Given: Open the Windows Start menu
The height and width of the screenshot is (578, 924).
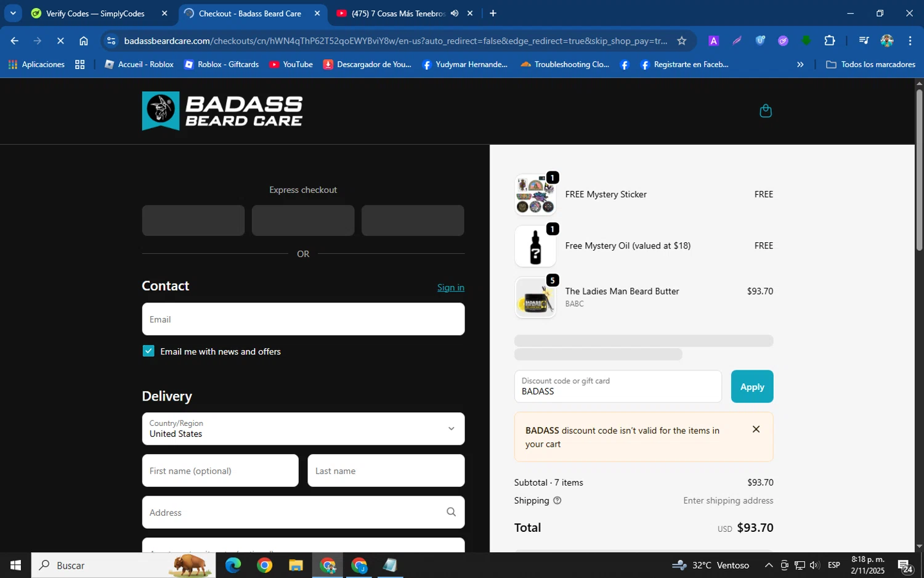Looking at the screenshot, I should point(15,565).
